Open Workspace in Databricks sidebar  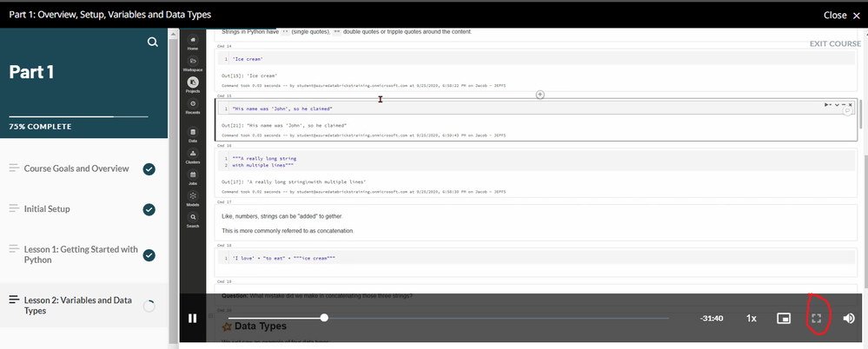193,63
